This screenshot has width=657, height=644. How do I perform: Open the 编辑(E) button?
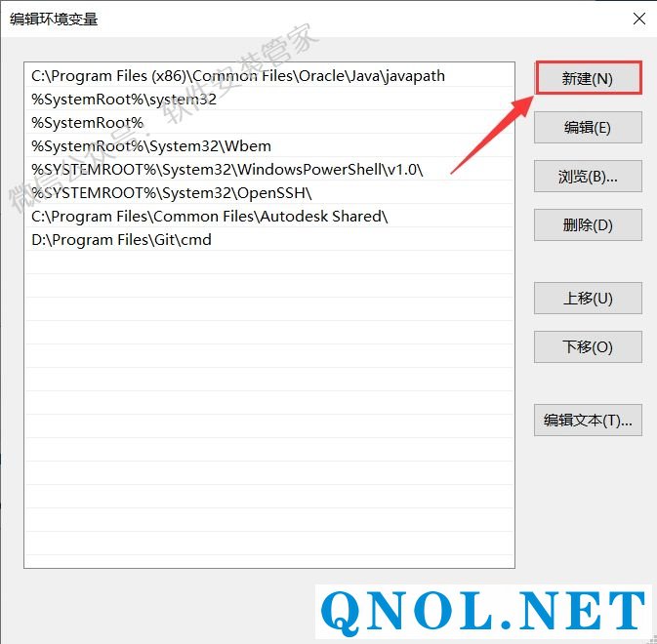point(588,127)
